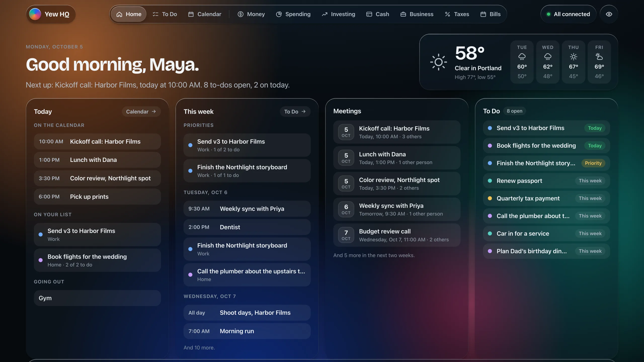The image size is (644, 362).
Task: Click the Oct 6 date badge for Weekly sync
Action: pyautogui.click(x=346, y=209)
